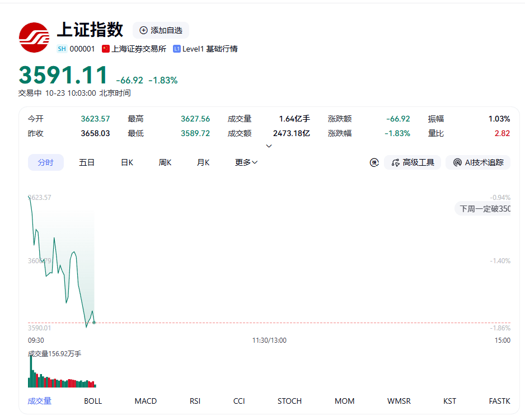
Task: Add index via 添加自选 button
Action: click(161, 30)
